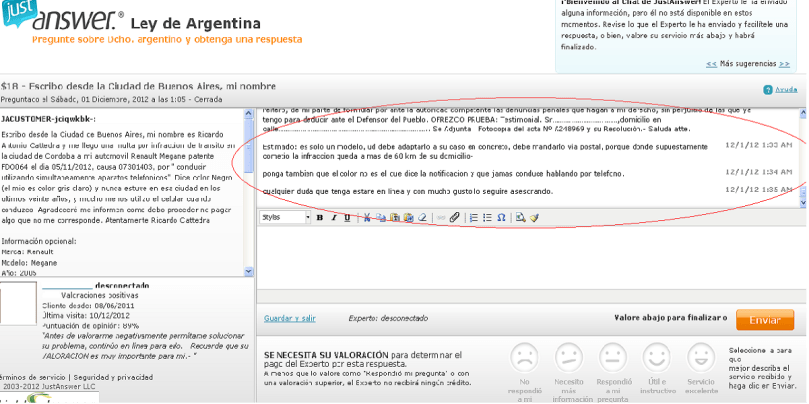This screenshot has width=809, height=404.
Task: Click the blue question mark help icon
Action: point(768,90)
